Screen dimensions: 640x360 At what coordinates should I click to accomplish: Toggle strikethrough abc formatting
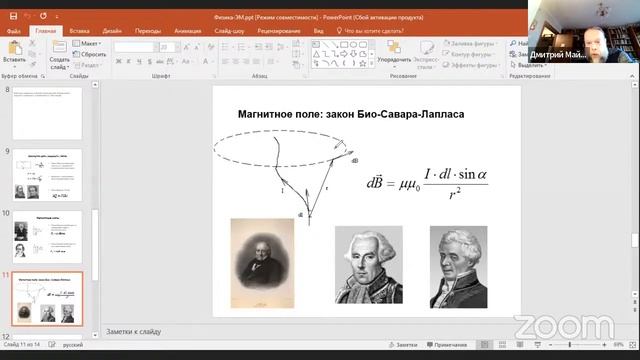(160, 62)
